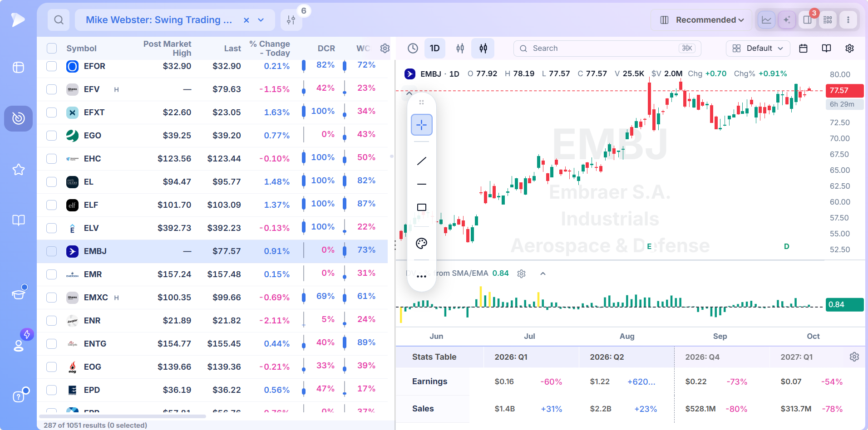Viewport: 868px width, 430px height.
Task: Select the trend line drawing tool
Action: [x=422, y=161]
